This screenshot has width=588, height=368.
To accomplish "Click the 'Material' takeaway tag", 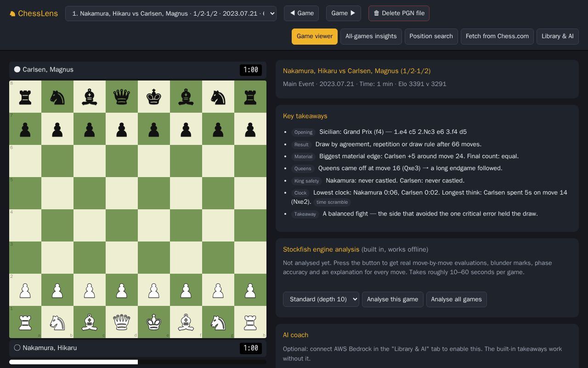I will click(x=303, y=157).
